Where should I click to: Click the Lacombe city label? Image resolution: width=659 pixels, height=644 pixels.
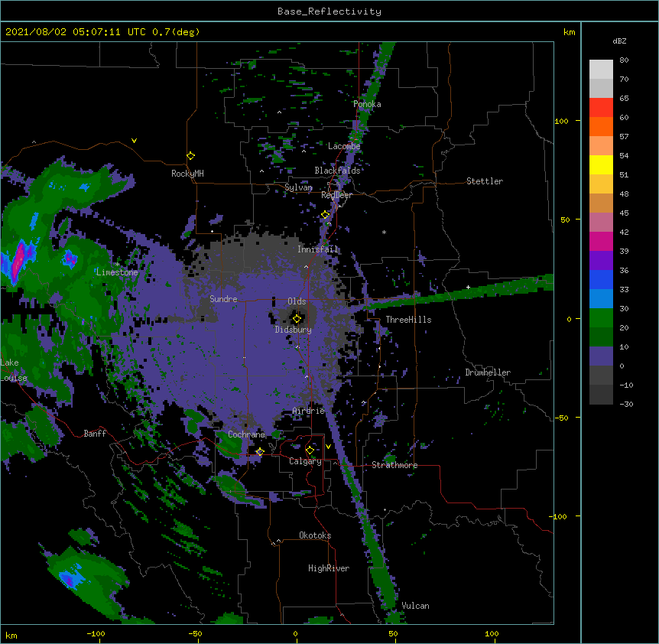coord(344,146)
